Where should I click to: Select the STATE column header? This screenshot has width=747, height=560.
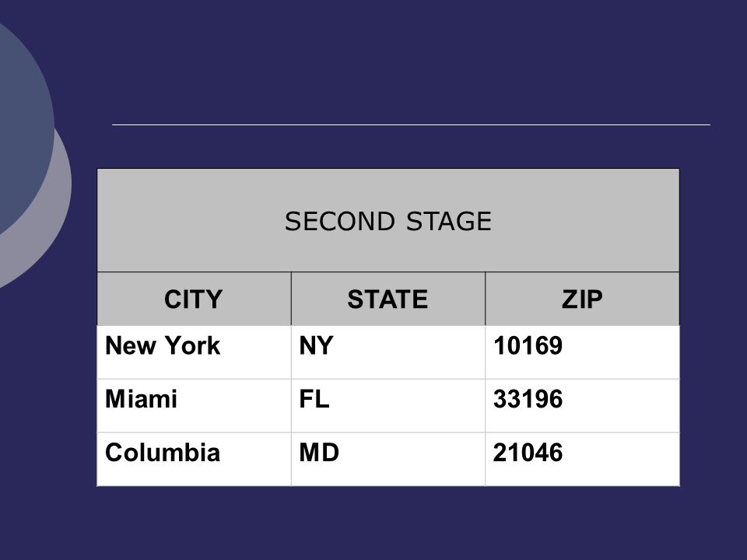[388, 299]
